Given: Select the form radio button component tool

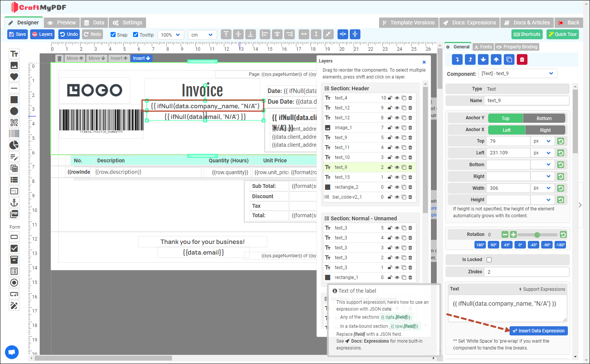Looking at the screenshot, I should [14, 282].
